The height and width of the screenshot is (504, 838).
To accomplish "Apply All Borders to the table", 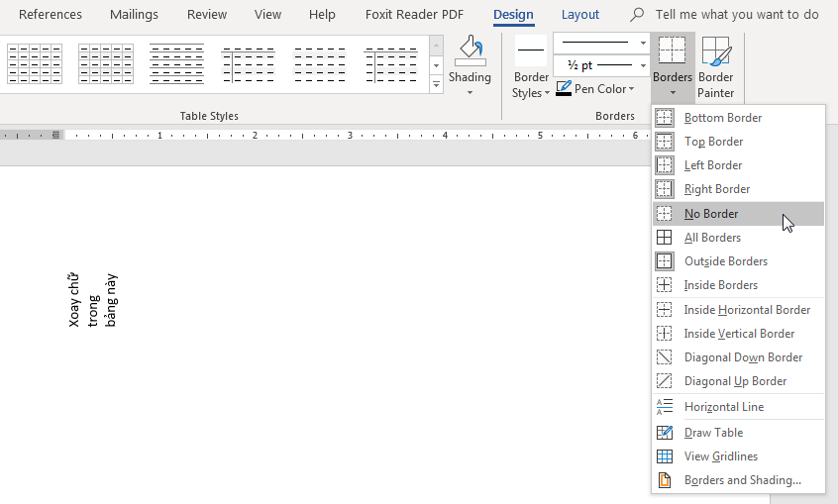I will (712, 238).
